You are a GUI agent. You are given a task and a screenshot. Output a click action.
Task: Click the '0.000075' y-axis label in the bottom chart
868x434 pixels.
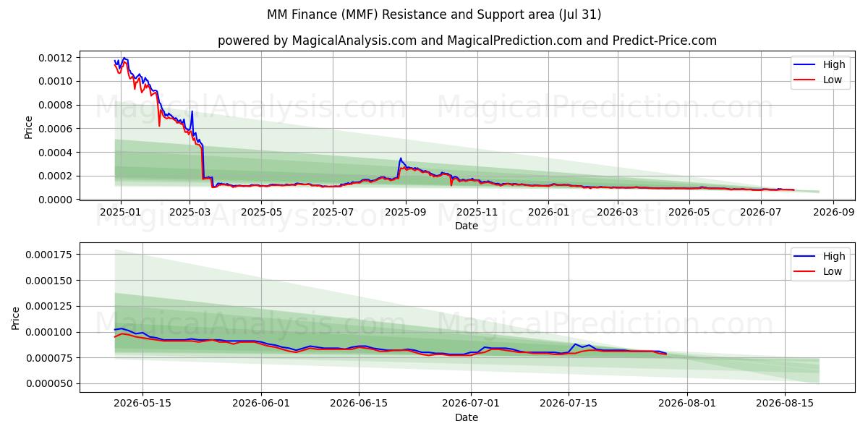coord(49,358)
